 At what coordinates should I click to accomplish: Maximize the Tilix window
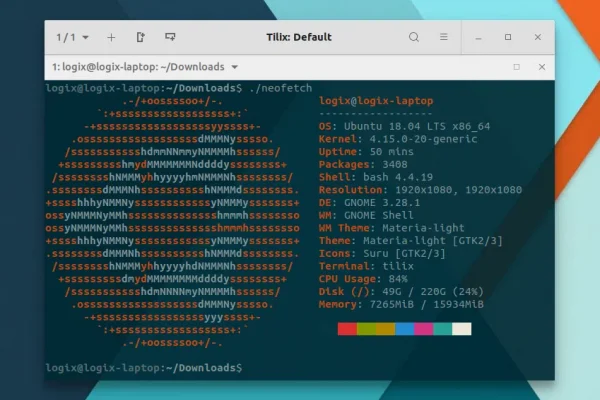pyautogui.click(x=508, y=37)
